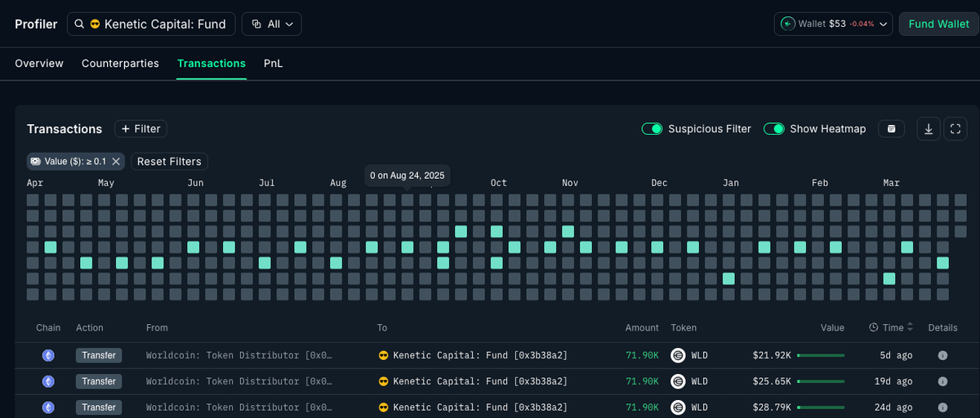Disable the Suspicious Filter toggle

tap(652, 129)
